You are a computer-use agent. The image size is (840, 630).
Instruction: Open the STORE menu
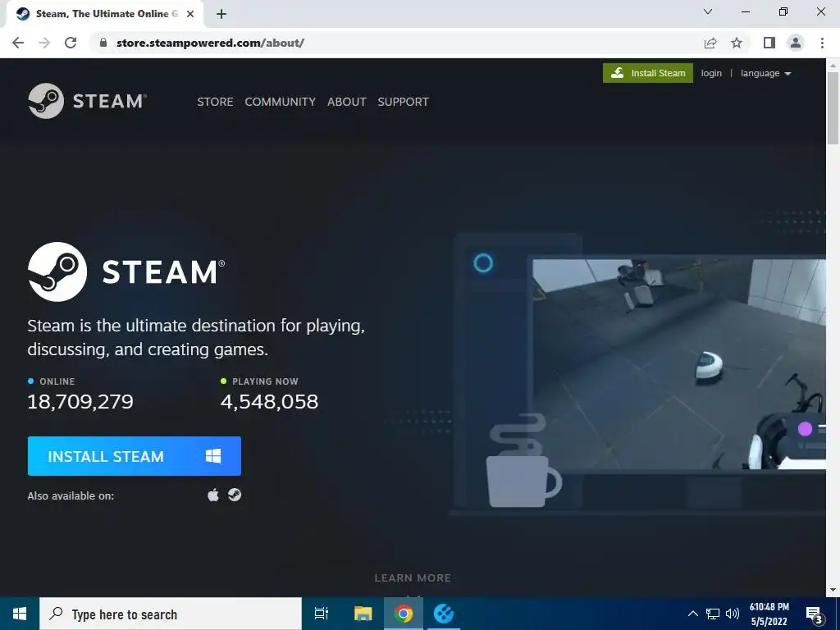coord(215,102)
